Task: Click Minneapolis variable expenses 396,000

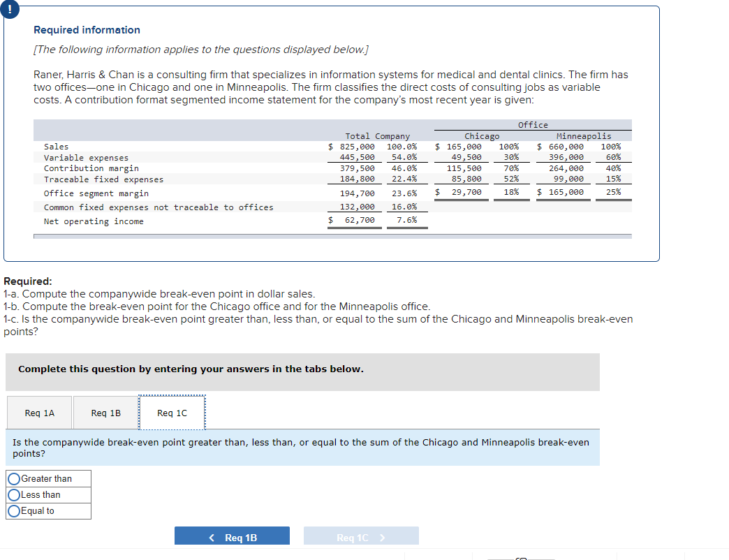Action: [x=566, y=157]
